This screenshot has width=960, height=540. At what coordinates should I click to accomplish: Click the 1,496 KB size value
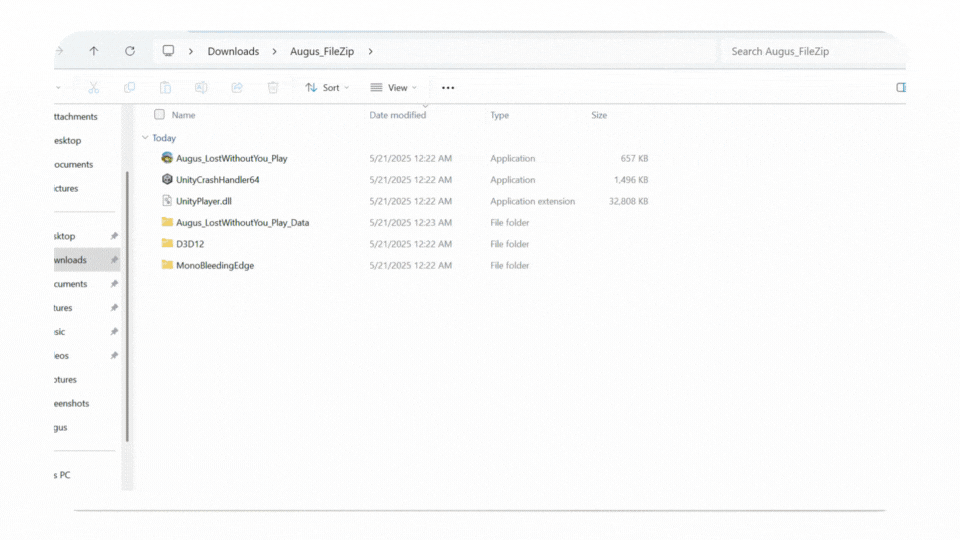[631, 180]
